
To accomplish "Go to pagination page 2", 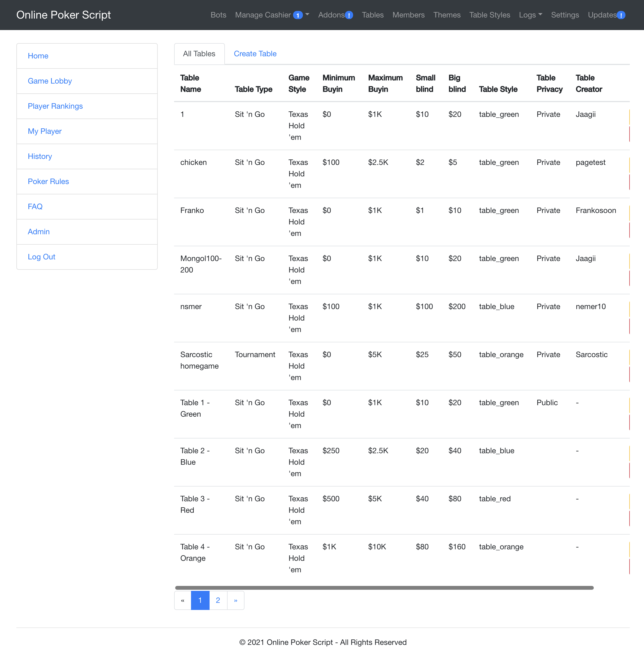I will click(218, 600).
